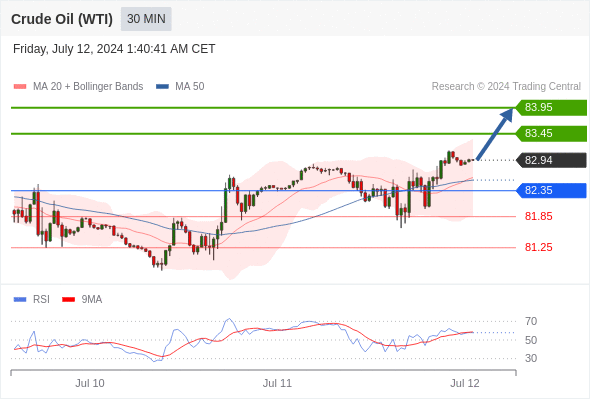Click the black 82.94 current price tag
590x400 pixels.
(551, 160)
